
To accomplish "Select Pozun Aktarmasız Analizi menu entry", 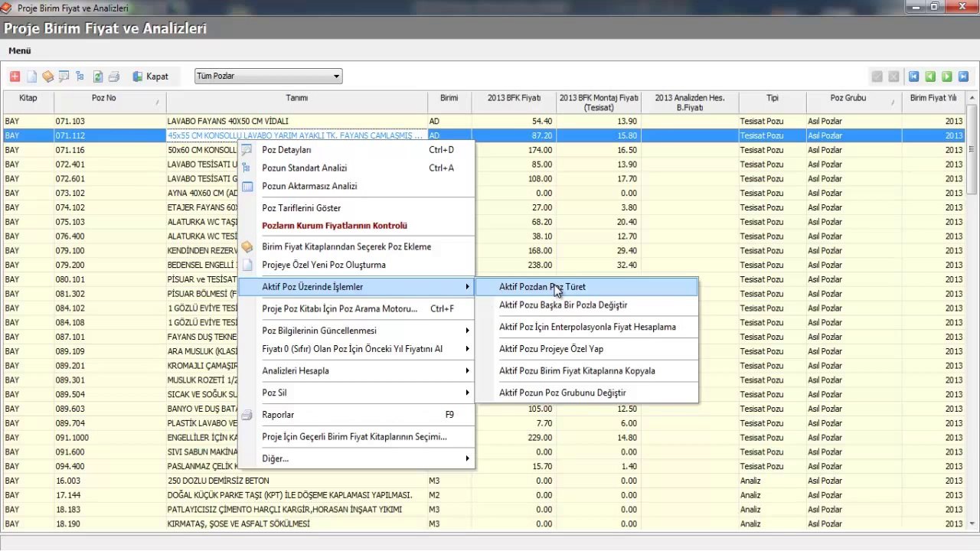I will pos(357,186).
